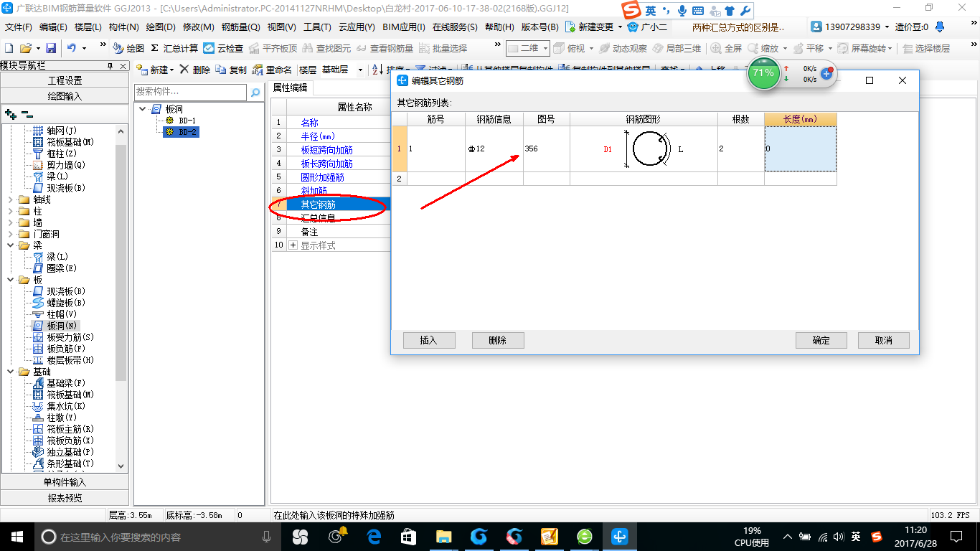Save project with floppy disk icon
Image resolution: width=980 pixels, height=551 pixels.
[x=51, y=48]
